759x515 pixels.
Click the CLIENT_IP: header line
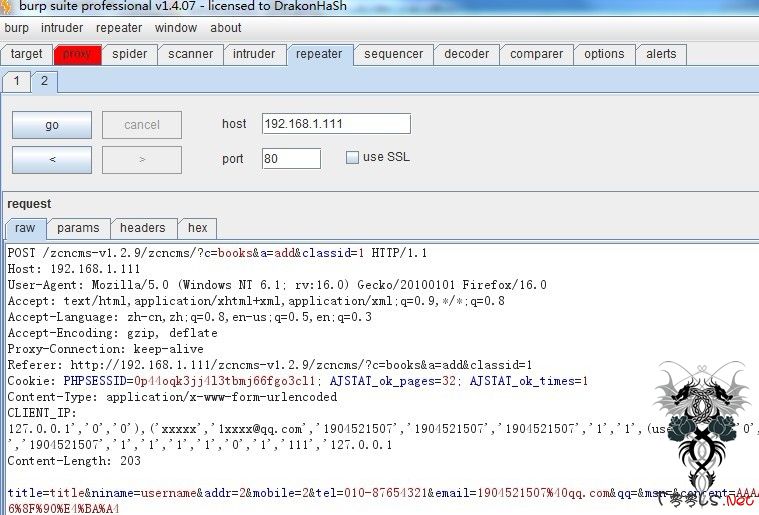(x=42, y=413)
